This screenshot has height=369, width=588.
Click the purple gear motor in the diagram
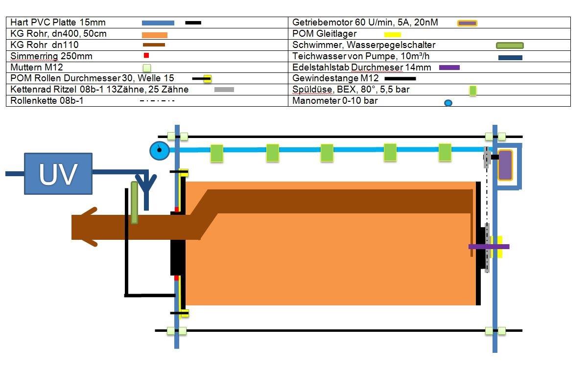pyautogui.click(x=505, y=165)
